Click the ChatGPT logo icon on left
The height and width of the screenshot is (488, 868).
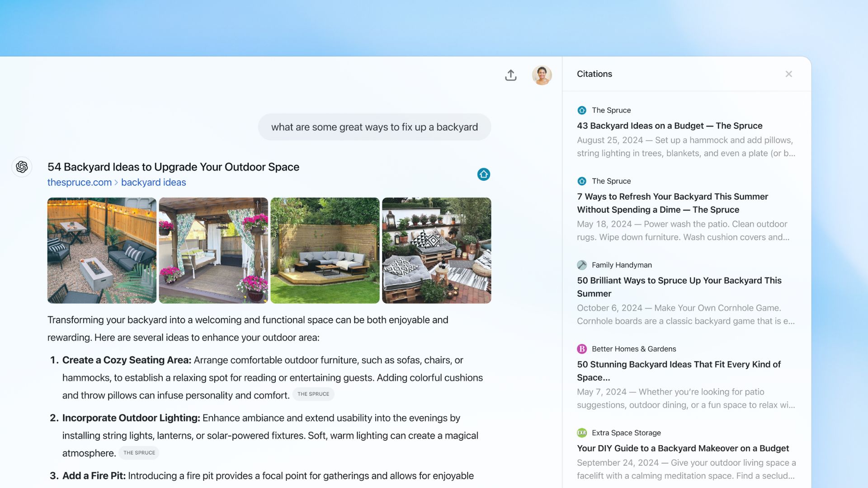[22, 167]
